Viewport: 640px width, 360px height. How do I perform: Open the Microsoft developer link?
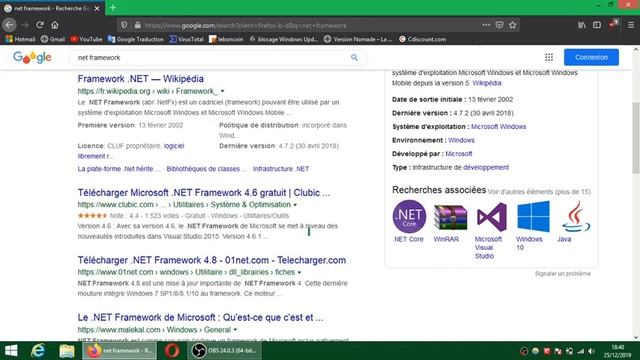[x=459, y=154]
